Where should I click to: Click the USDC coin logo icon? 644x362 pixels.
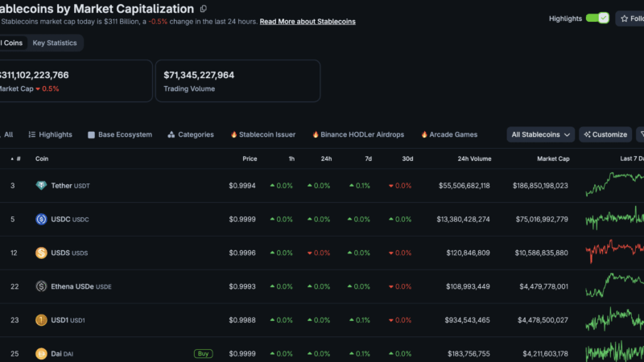[x=41, y=219]
